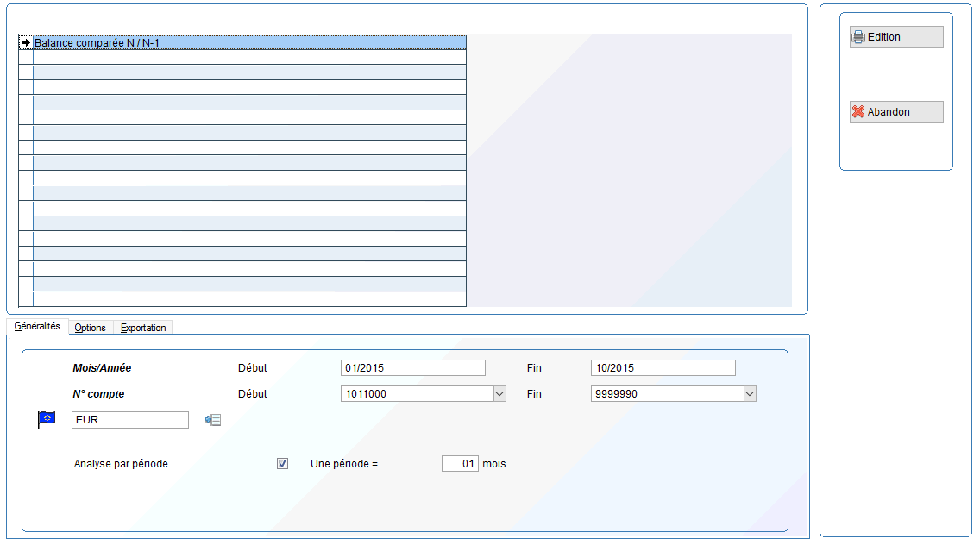Screen dimensions: 980x545
Task: Select the Généralités tab
Action: (x=37, y=327)
